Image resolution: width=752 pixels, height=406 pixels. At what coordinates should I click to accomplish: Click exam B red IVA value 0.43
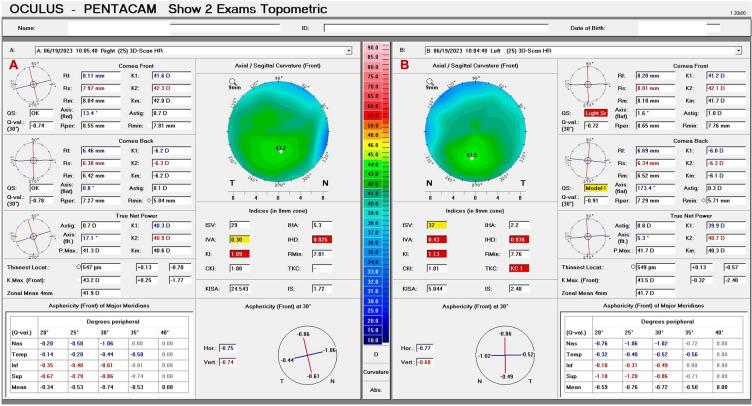437,239
